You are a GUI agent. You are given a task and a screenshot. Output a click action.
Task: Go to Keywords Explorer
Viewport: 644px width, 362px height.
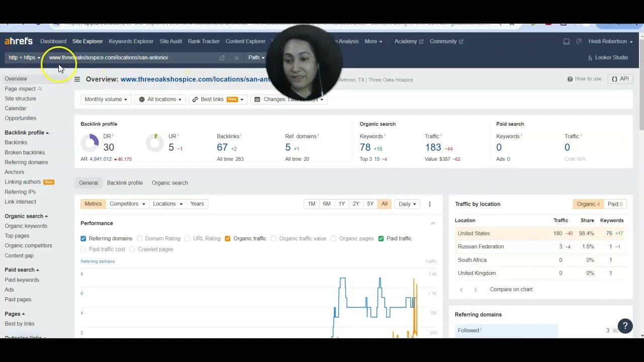[131, 41]
